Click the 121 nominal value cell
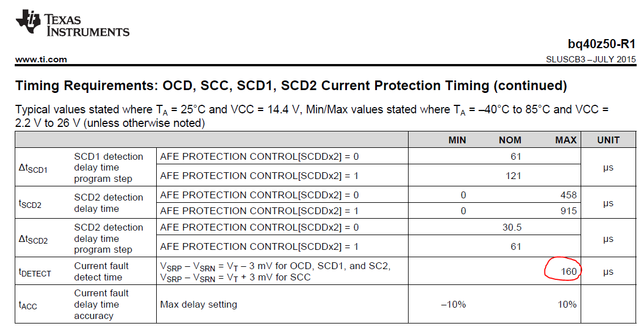644x332 pixels. 513,176
